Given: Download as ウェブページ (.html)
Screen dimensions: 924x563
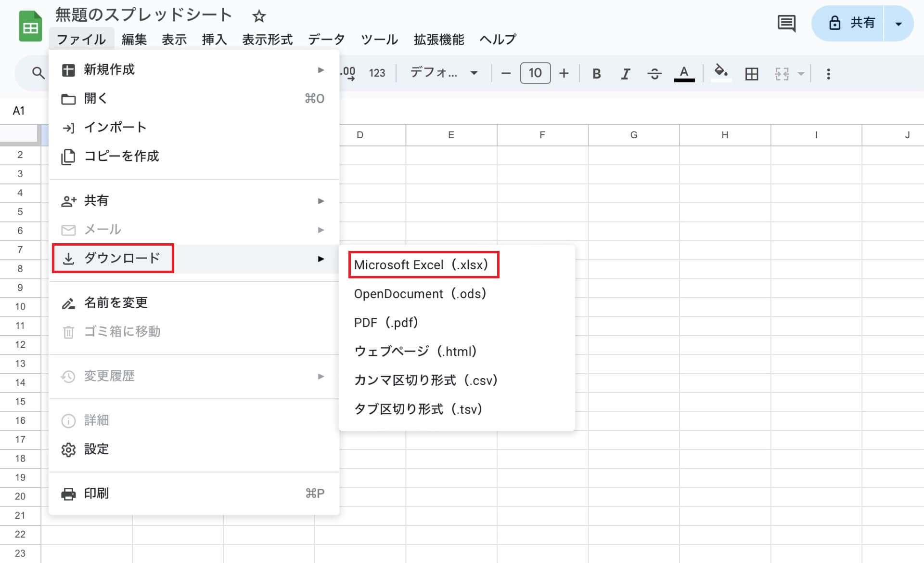Looking at the screenshot, I should [457, 352].
